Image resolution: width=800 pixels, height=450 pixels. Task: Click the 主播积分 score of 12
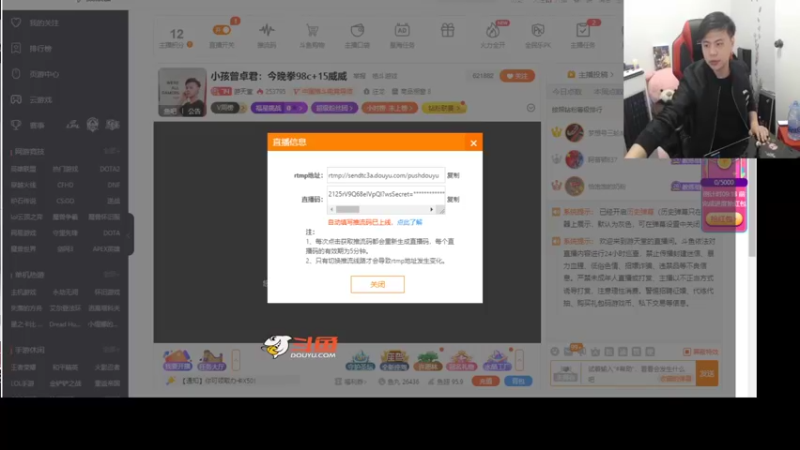pos(177,34)
